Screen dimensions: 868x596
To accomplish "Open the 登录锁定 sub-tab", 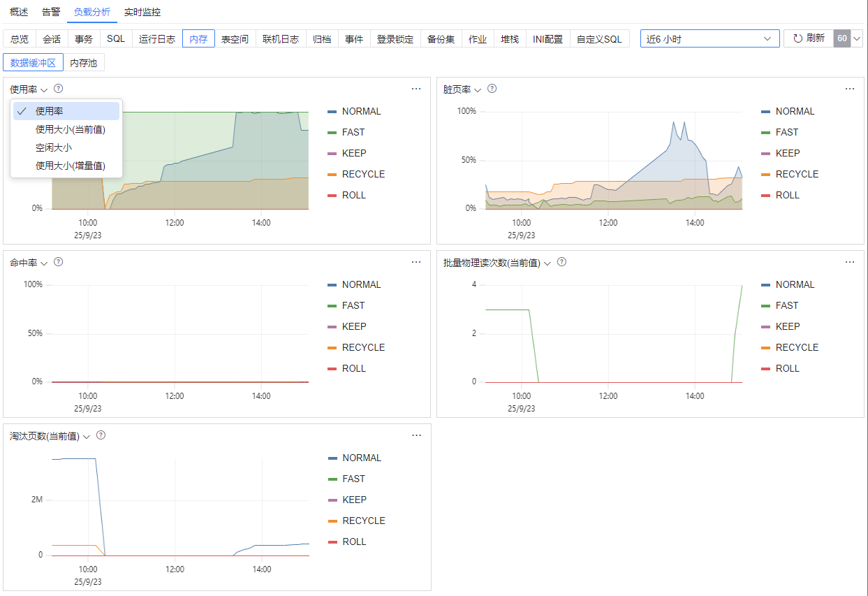I will pyautogui.click(x=395, y=39).
